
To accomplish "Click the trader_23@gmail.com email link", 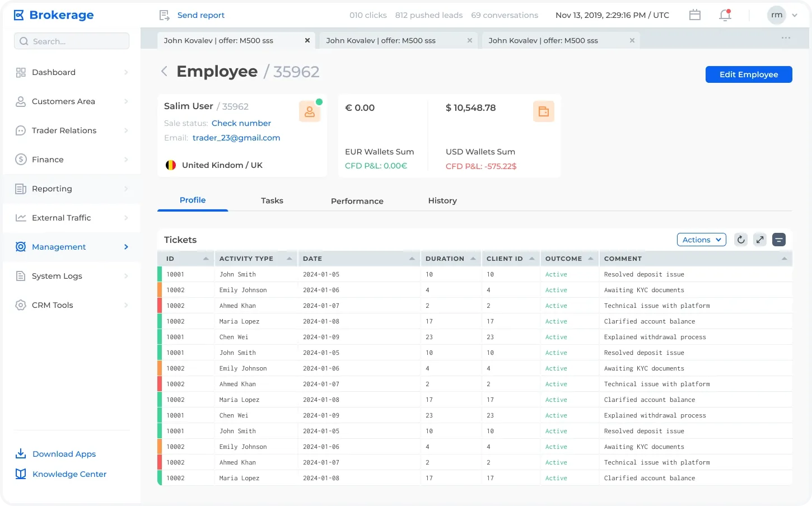I will pyautogui.click(x=236, y=138).
